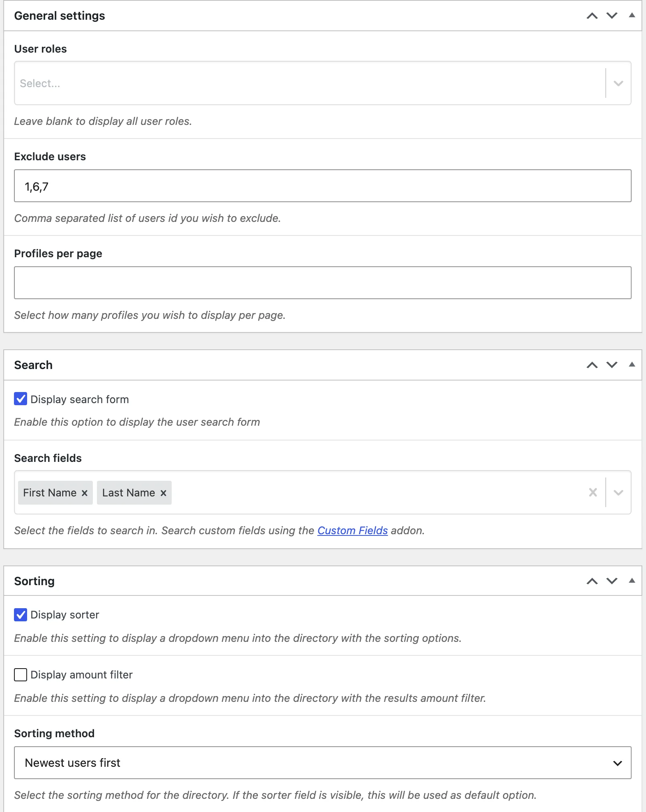Remove First Name search field tag
This screenshot has height=812, width=646.
coord(85,493)
